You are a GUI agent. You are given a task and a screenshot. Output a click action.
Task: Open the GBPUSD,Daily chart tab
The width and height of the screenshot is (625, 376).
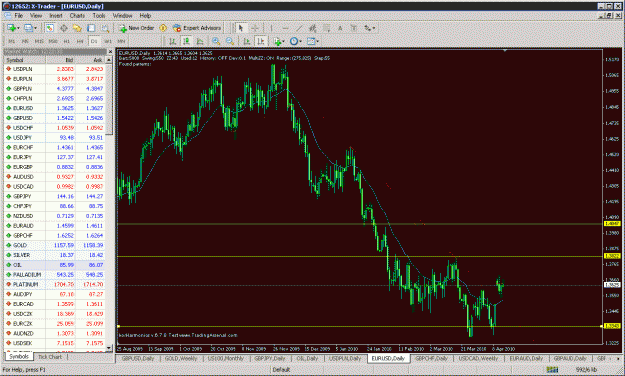point(138,358)
